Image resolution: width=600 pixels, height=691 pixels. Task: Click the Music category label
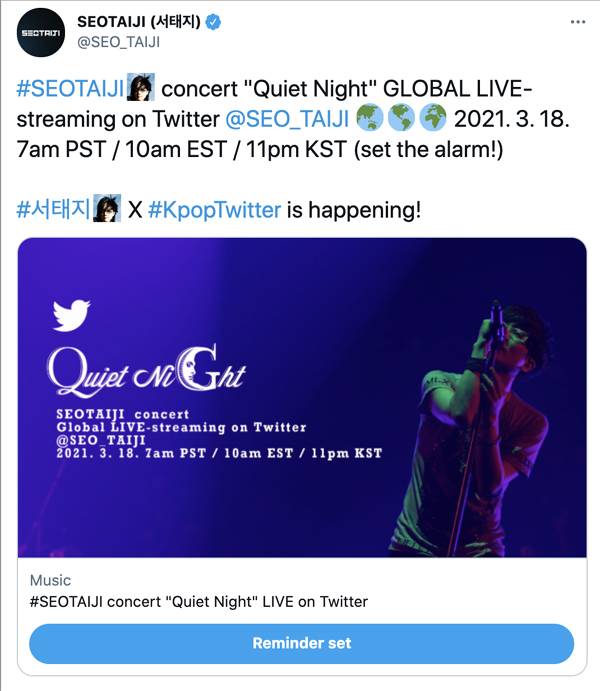[x=50, y=580]
